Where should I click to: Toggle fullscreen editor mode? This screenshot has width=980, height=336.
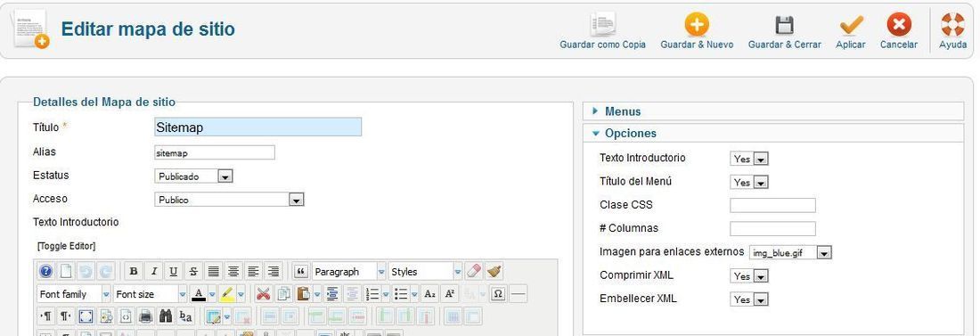(86, 316)
